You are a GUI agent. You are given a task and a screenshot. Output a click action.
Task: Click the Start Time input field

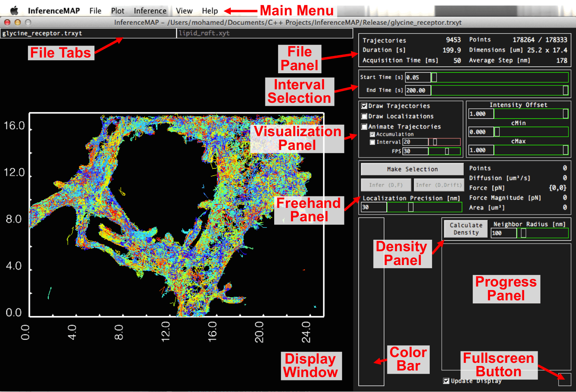click(418, 77)
